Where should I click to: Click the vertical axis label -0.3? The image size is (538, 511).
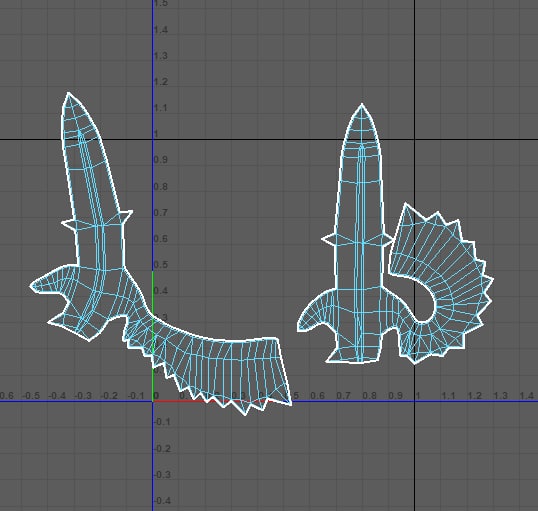click(162, 475)
